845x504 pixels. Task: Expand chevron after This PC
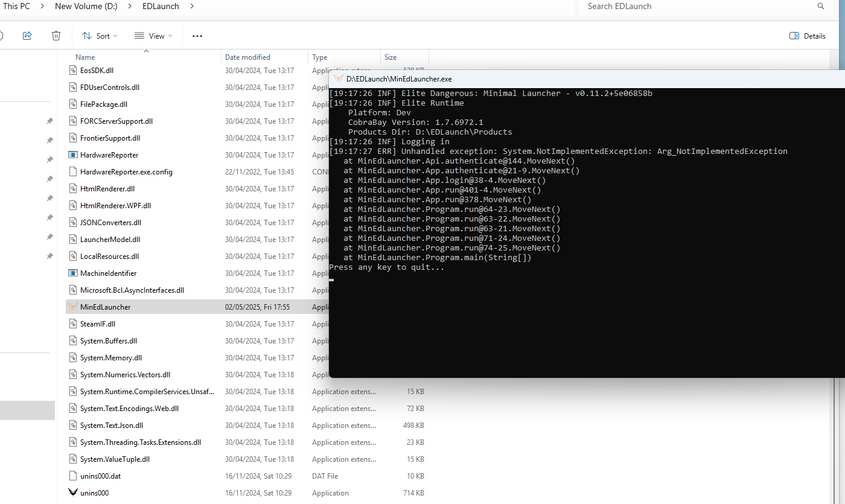point(42,6)
